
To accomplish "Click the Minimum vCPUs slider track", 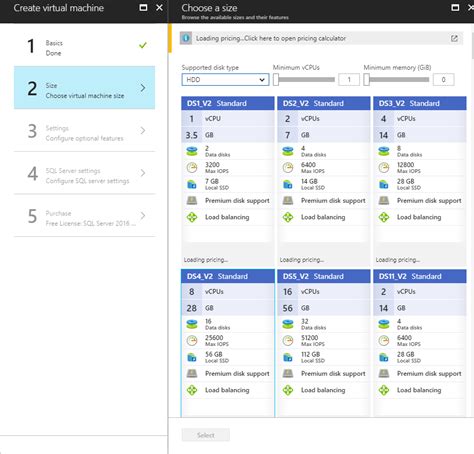I will 307,80.
